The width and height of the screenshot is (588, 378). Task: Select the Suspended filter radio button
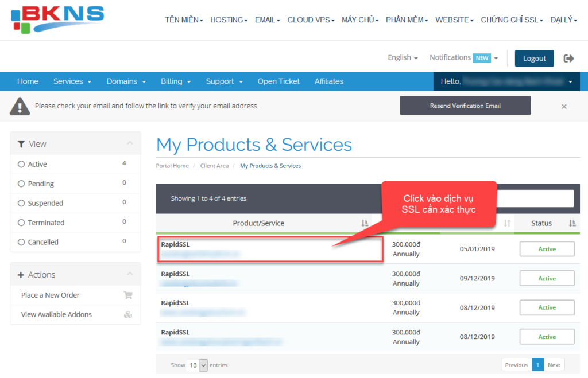pos(22,203)
